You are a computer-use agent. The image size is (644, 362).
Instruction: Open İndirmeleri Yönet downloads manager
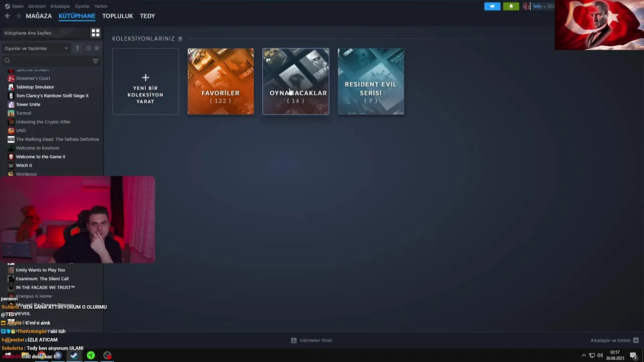(311, 340)
